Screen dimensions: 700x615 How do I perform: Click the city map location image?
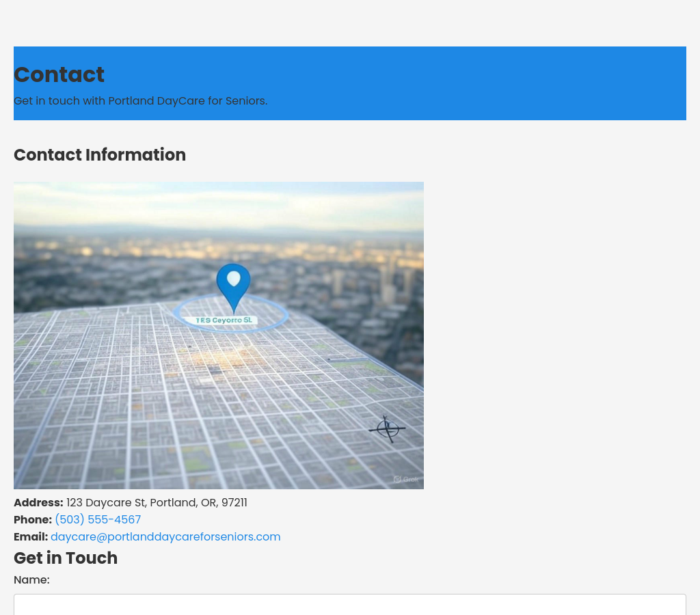click(x=137, y=410)
